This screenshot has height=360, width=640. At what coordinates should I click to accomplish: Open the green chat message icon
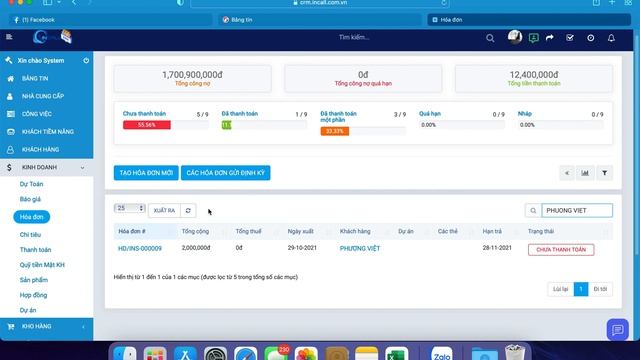point(533,38)
